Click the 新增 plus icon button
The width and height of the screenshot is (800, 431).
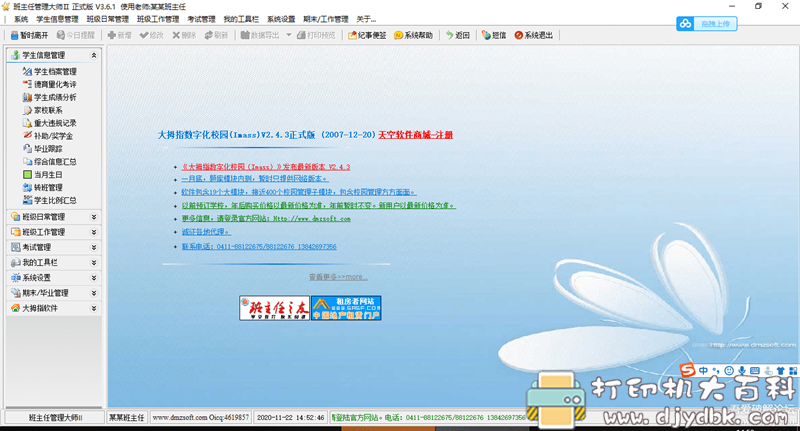coord(119,35)
